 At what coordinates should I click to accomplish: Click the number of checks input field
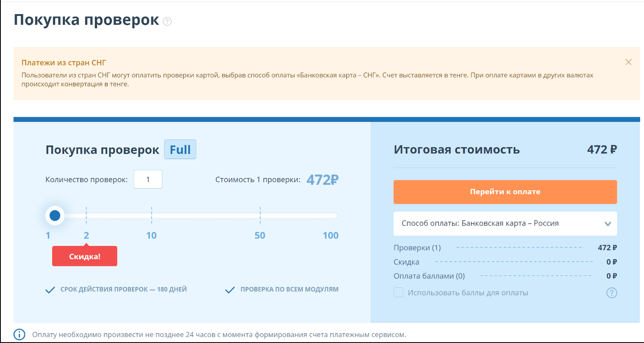coord(148,179)
